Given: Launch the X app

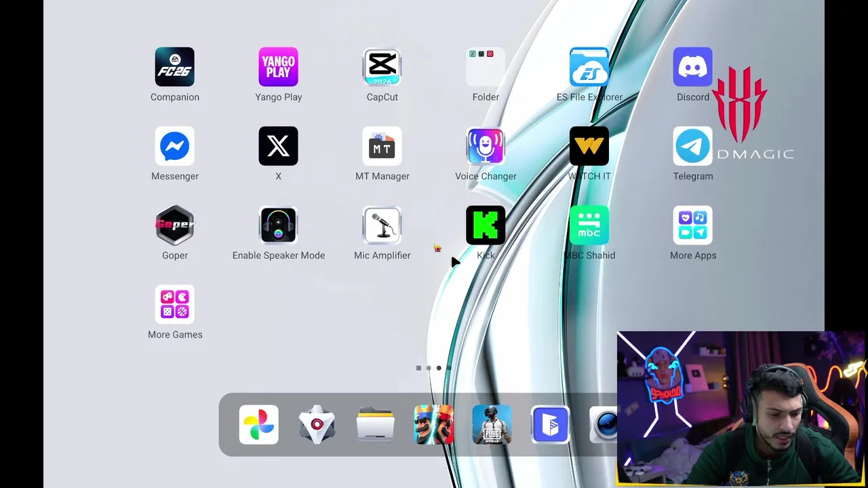Looking at the screenshot, I should click(x=279, y=146).
